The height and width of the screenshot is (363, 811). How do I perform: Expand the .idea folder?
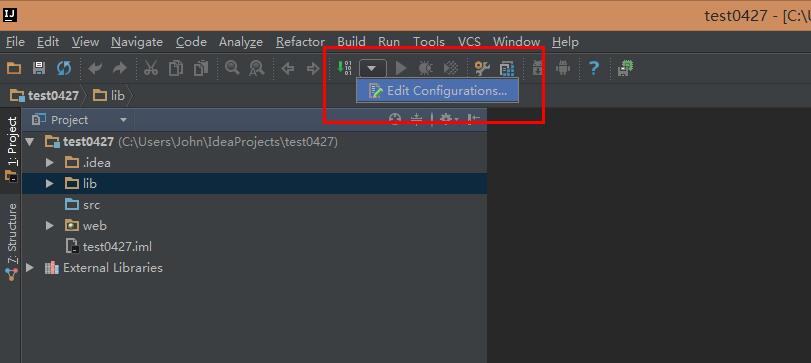coord(50,162)
